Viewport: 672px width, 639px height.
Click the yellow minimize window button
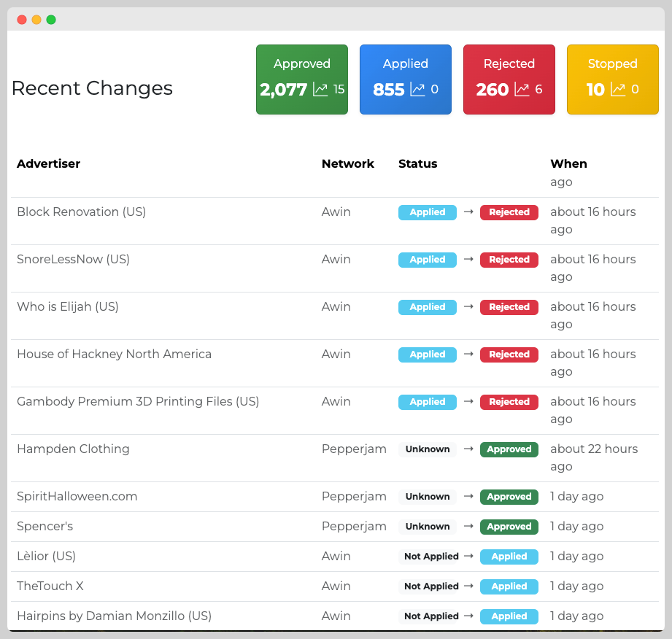tap(36, 20)
